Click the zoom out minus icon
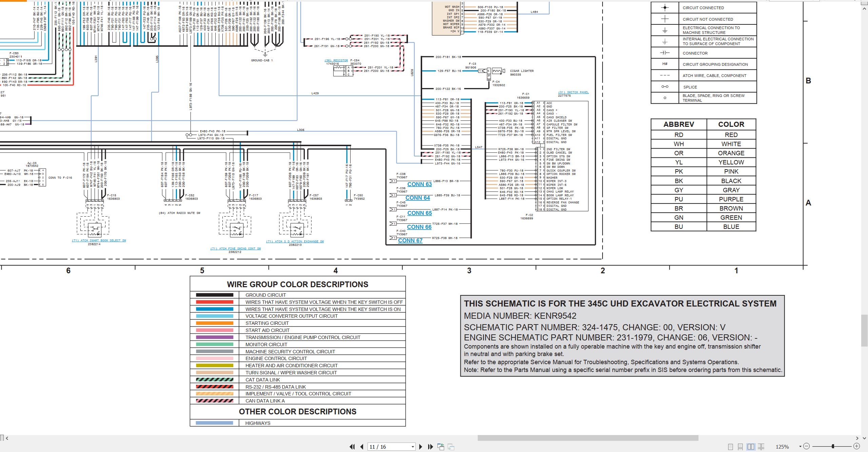Image resolution: width=868 pixels, height=452 pixels. pyautogui.click(x=807, y=446)
